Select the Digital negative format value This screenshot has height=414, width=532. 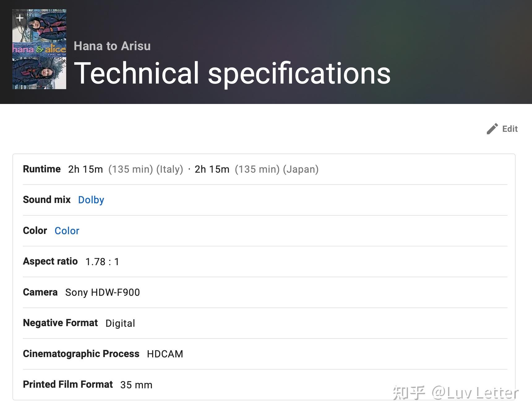tap(120, 323)
